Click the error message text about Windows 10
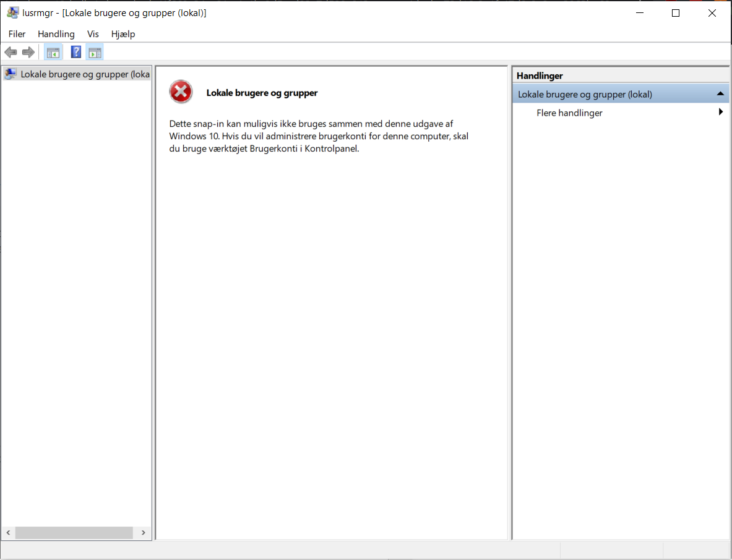732x560 pixels. (x=319, y=136)
